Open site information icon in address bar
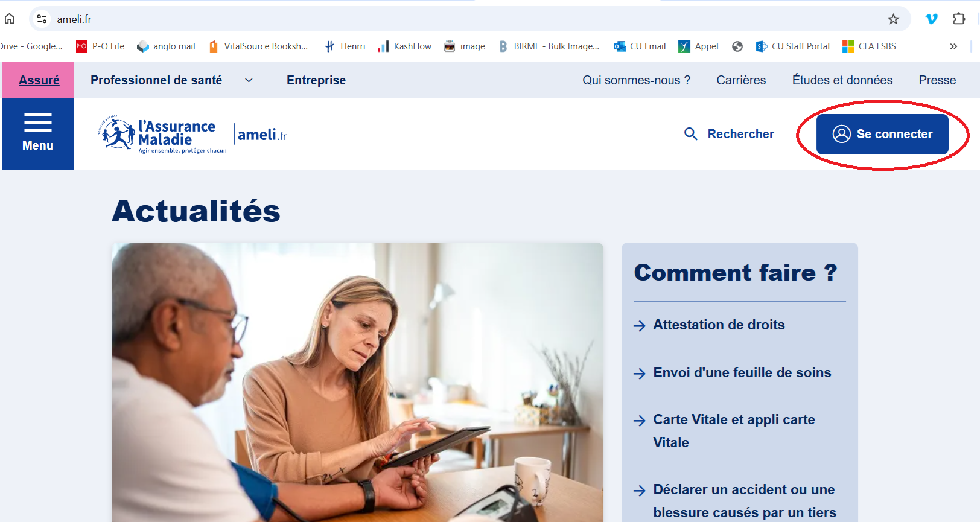This screenshot has width=980, height=522. click(x=42, y=19)
